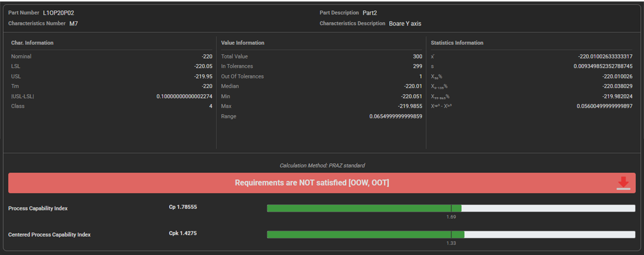The width and height of the screenshot is (644, 255).
Task: Click the Value Information section header
Action: click(x=243, y=43)
